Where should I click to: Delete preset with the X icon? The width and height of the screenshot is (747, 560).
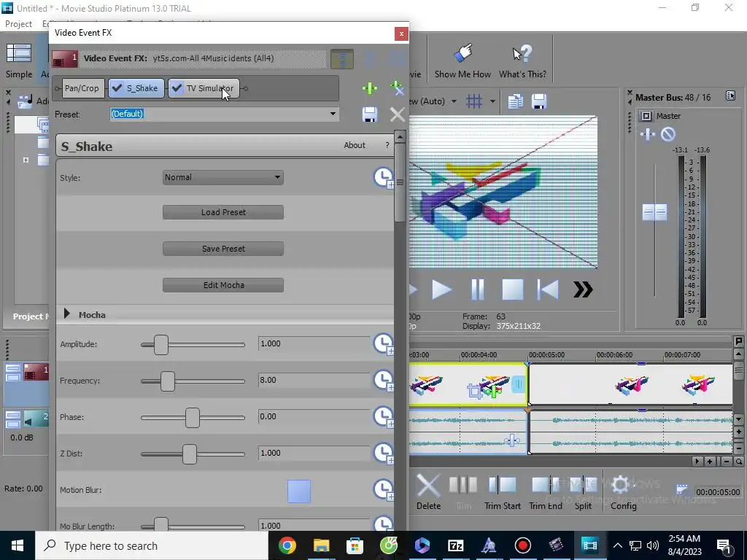(397, 114)
